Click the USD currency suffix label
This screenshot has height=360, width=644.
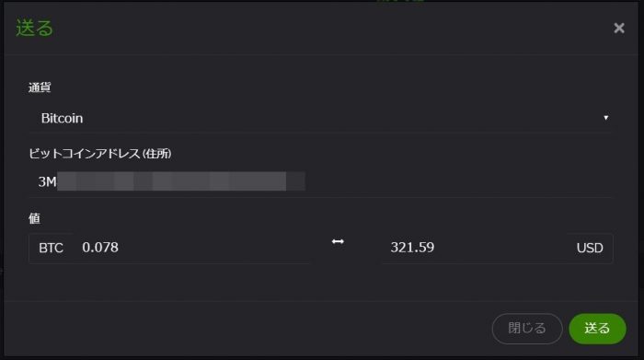point(590,249)
